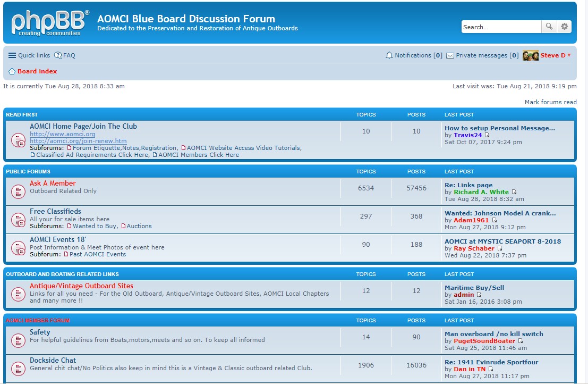Go to the Board index link
The width and height of the screenshot is (588, 384).
tap(37, 71)
